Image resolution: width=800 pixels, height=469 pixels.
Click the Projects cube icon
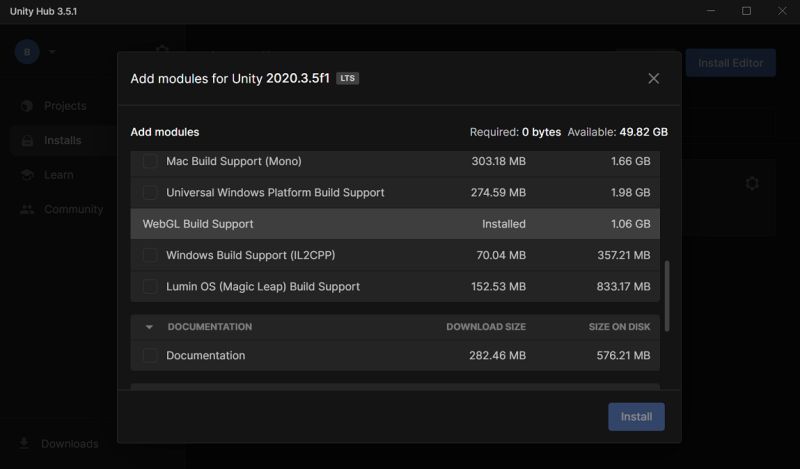click(x=27, y=106)
